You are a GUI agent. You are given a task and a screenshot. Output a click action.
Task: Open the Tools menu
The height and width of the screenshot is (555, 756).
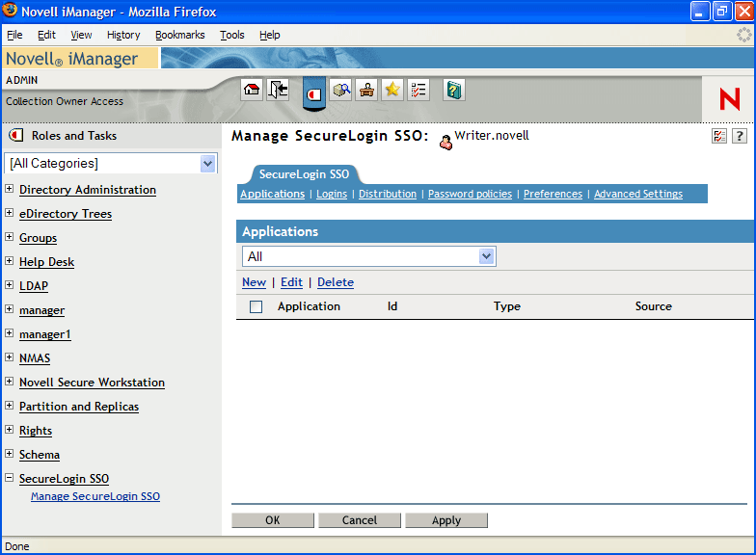pos(231,35)
